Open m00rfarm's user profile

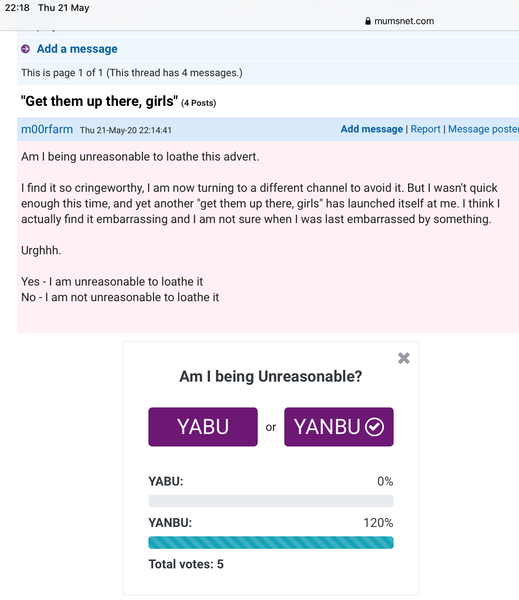(x=47, y=129)
